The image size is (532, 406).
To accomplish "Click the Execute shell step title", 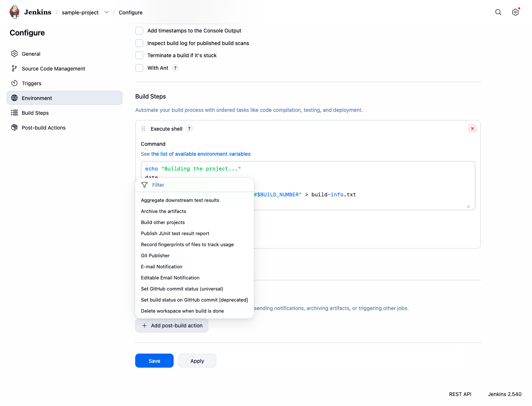I will pyautogui.click(x=167, y=129).
